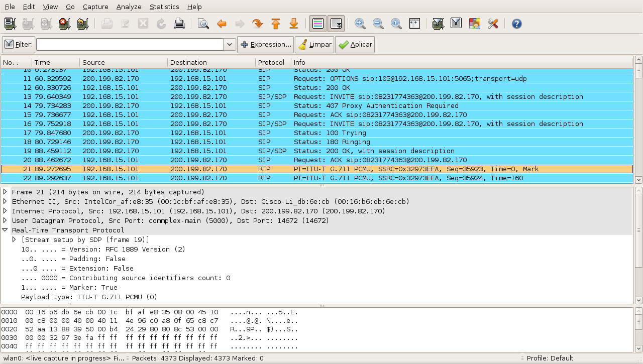Image resolution: width=643 pixels, height=364 pixels.
Task: Click the save capture file icon
Action: [125, 24]
